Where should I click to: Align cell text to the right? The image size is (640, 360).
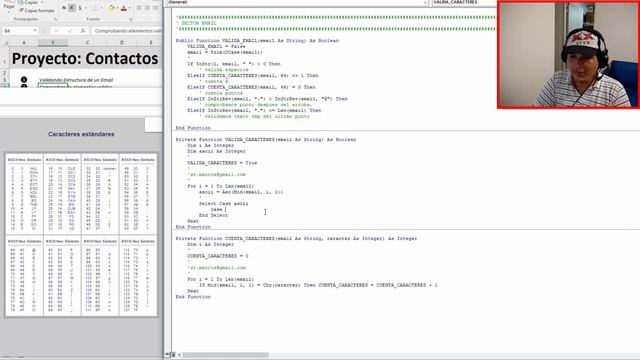coord(156,8)
